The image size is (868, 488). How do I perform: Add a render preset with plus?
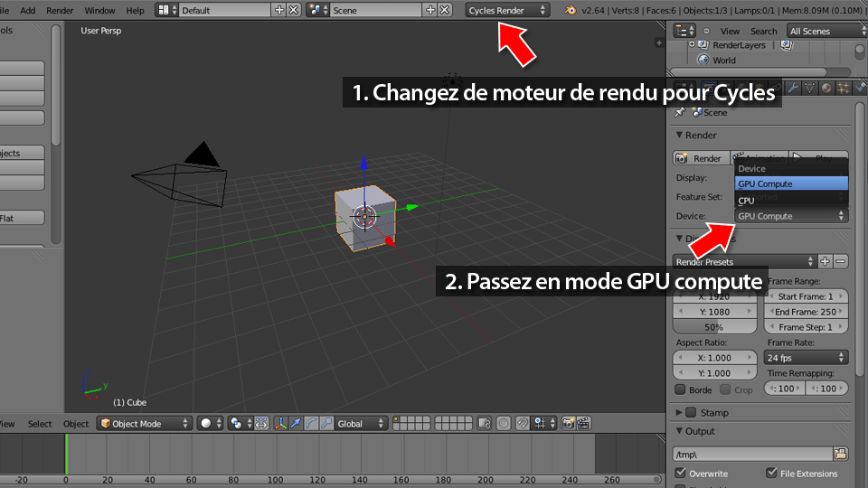click(825, 262)
